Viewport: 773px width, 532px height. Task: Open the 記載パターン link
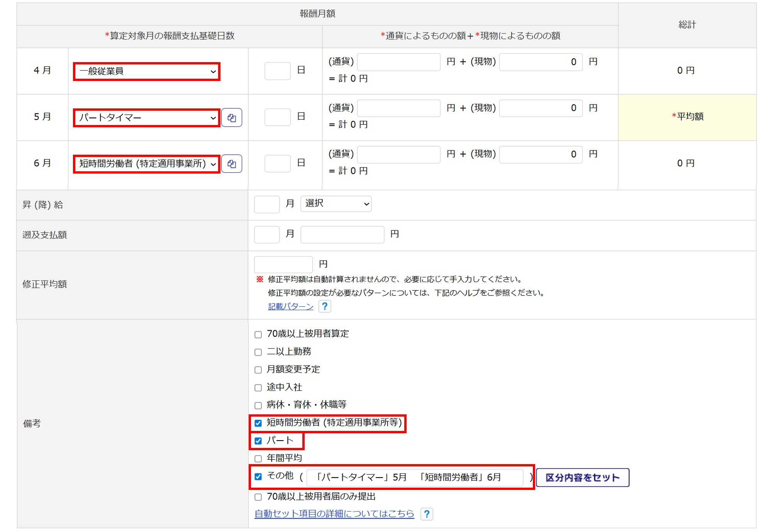[290, 306]
